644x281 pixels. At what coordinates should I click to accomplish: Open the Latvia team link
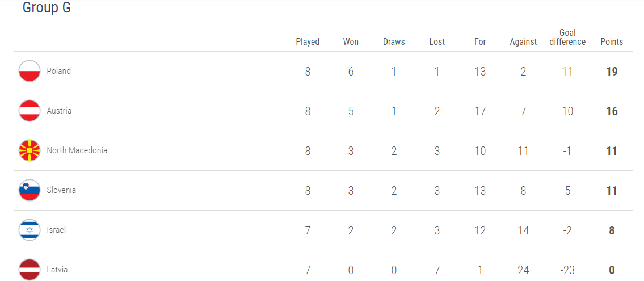(57, 270)
